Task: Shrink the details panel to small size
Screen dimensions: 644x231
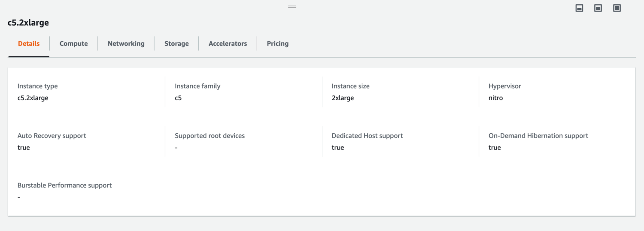Action: 579,8
